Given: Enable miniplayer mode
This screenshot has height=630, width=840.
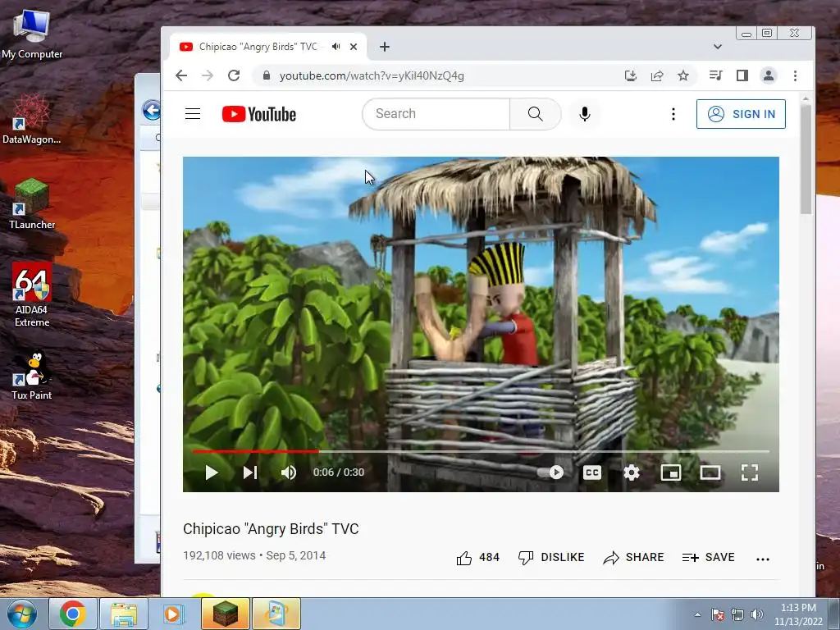Looking at the screenshot, I should tap(671, 472).
